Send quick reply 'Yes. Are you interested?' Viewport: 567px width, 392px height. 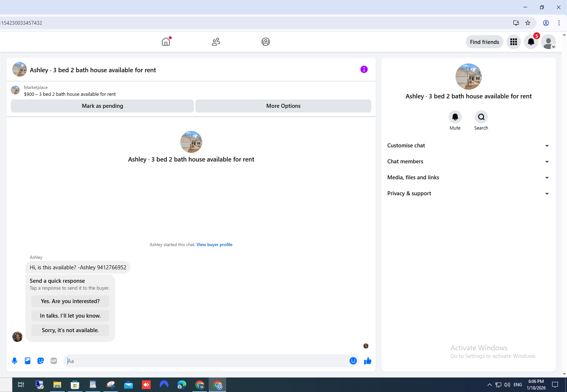70,301
